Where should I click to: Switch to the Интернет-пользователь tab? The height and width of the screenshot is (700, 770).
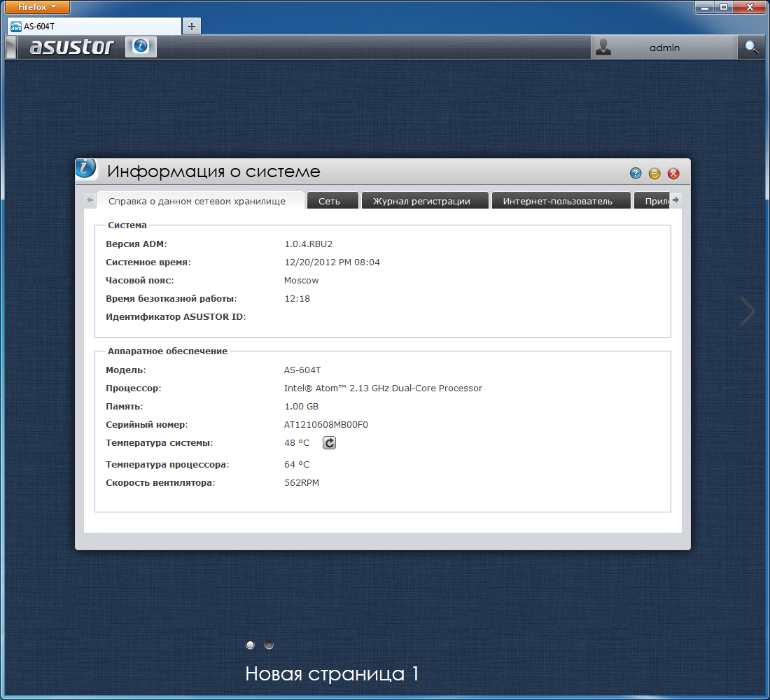tap(561, 201)
